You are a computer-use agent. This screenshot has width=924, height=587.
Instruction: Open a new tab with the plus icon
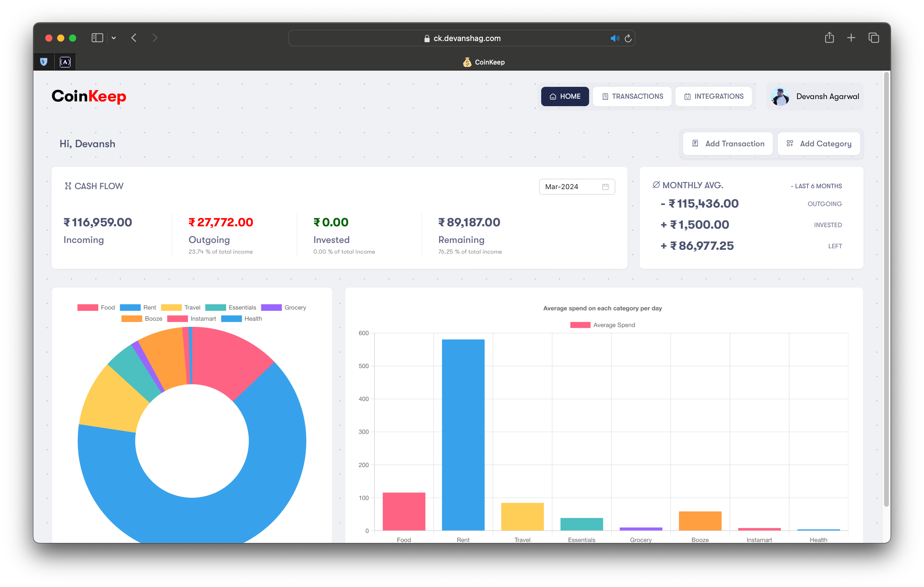[851, 37]
